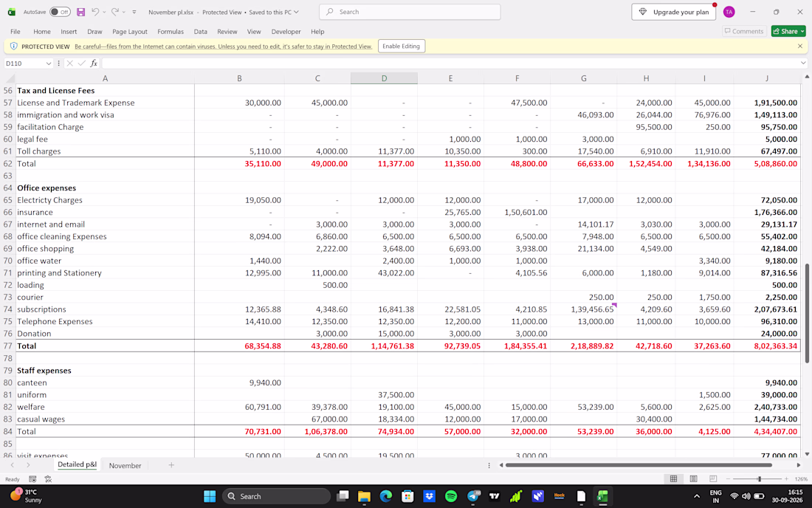Open Dropbox from the taskbar
The height and width of the screenshot is (508, 812).
[430, 496]
